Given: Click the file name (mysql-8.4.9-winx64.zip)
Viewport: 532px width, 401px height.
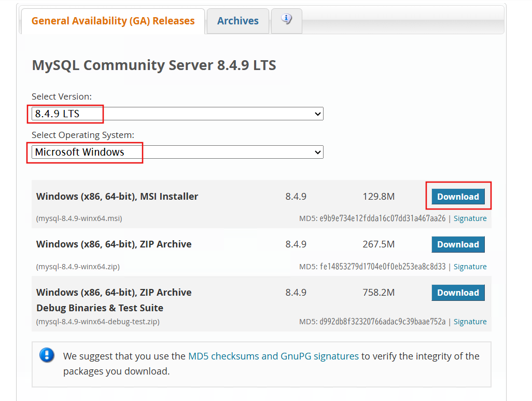Looking at the screenshot, I should [78, 267].
